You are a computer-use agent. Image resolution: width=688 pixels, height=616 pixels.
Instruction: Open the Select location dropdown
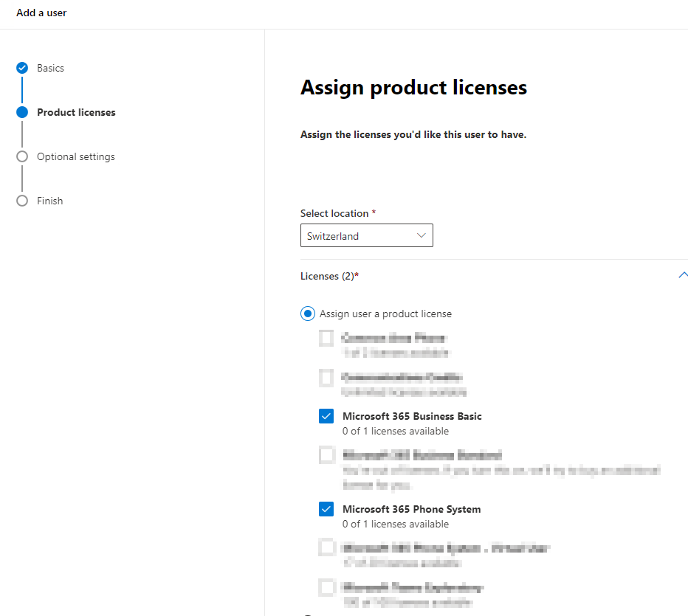click(x=366, y=235)
